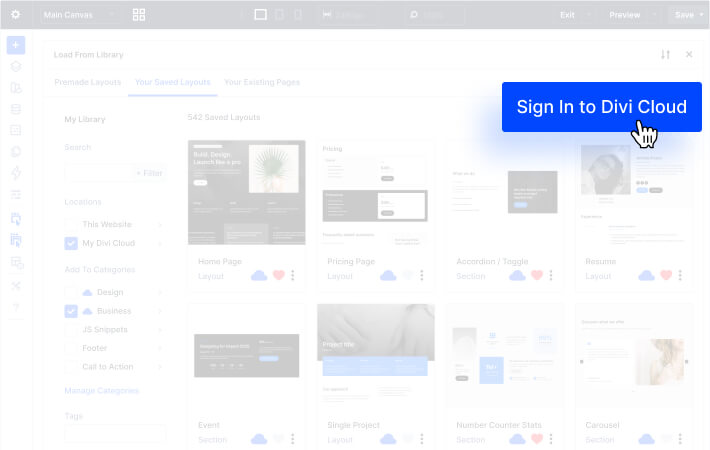Expand the Design category chevron
This screenshot has height=450, width=710.
160,292
